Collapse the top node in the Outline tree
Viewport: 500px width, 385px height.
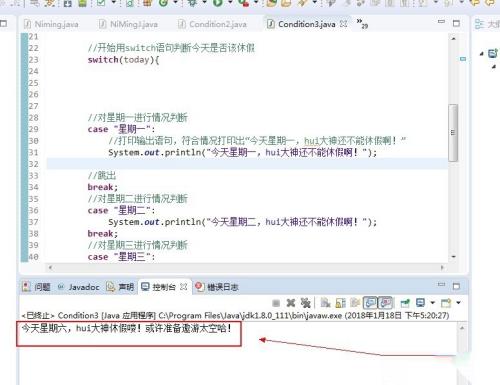(x=481, y=54)
